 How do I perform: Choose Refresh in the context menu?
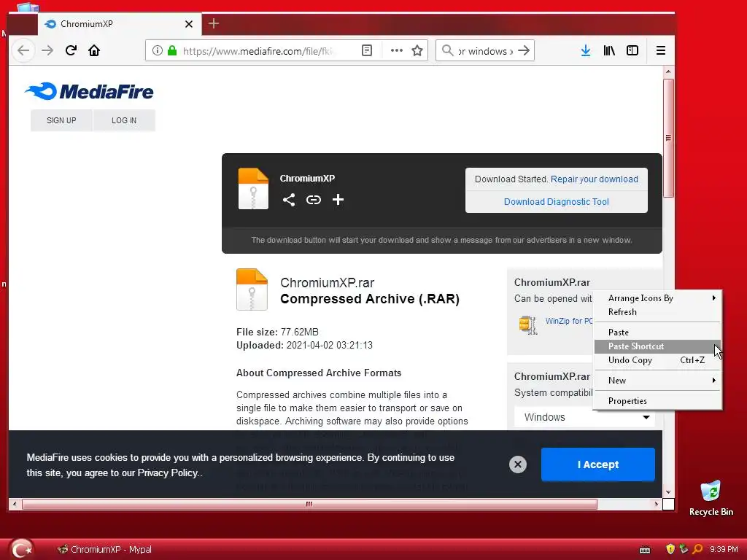click(x=657, y=312)
